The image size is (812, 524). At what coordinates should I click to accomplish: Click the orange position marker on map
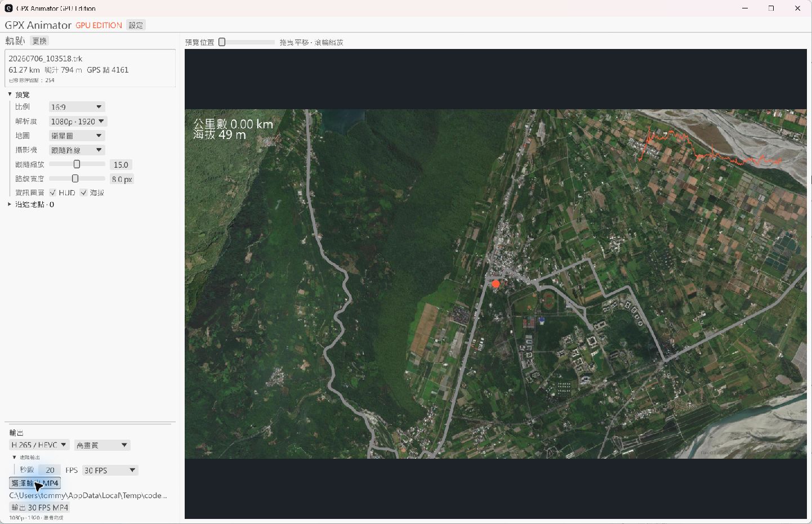496,284
